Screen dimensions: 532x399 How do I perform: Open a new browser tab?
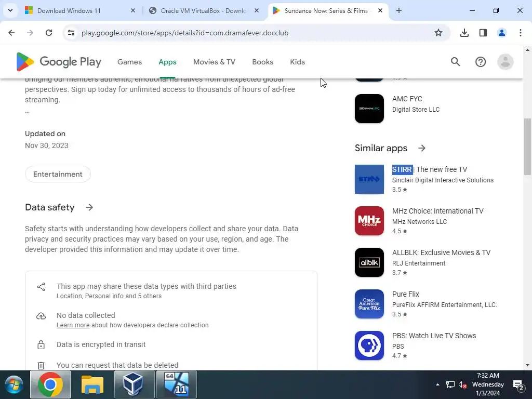point(399,10)
